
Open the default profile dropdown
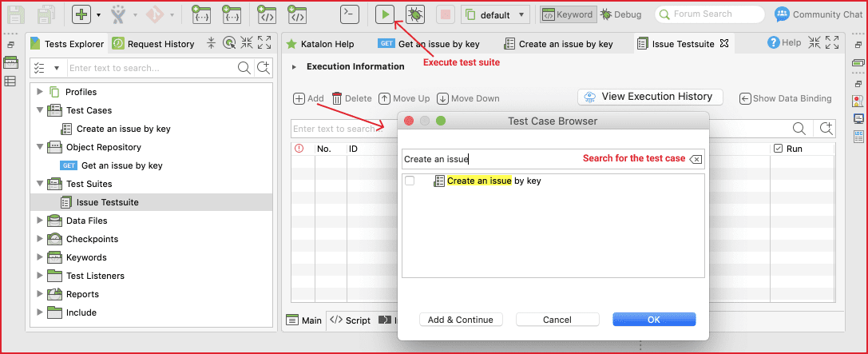pos(495,15)
